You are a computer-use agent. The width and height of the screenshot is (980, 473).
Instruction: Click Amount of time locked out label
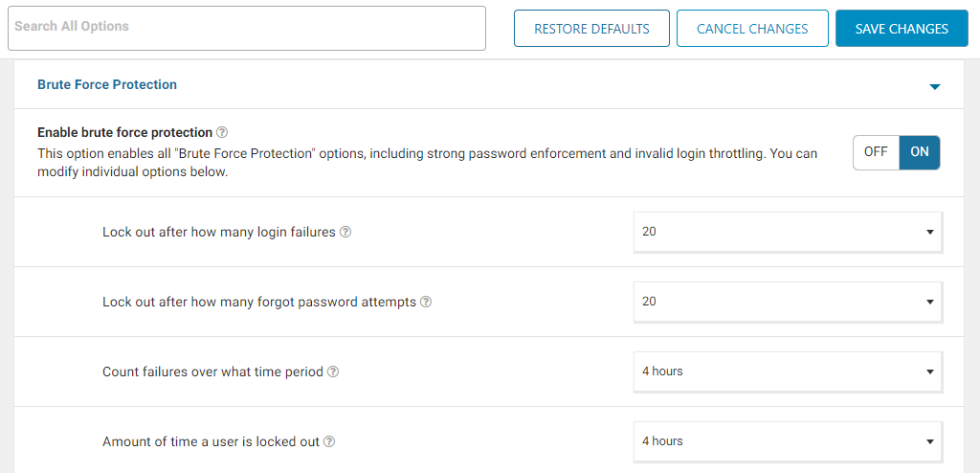tap(212, 441)
